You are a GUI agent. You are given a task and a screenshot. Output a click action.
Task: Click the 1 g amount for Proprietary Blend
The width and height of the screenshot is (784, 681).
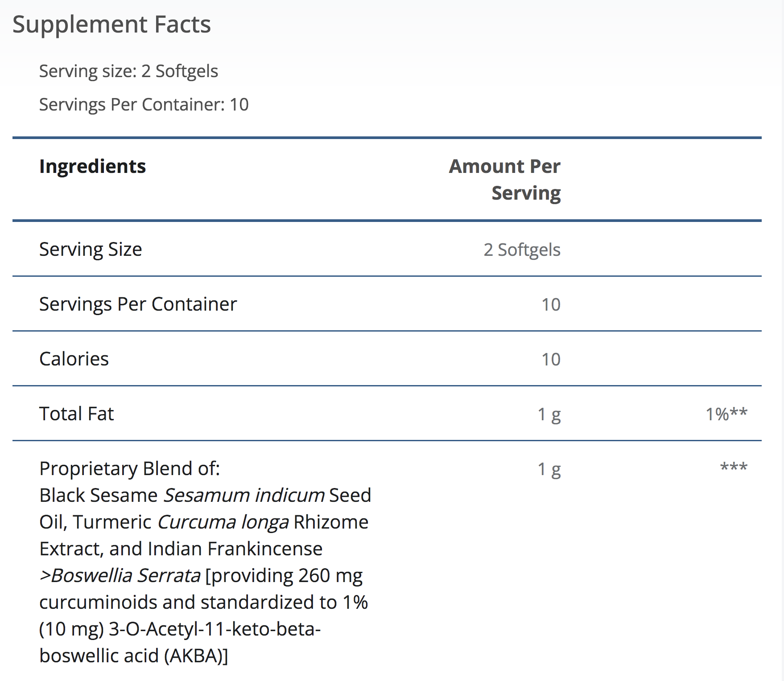pyautogui.click(x=549, y=469)
